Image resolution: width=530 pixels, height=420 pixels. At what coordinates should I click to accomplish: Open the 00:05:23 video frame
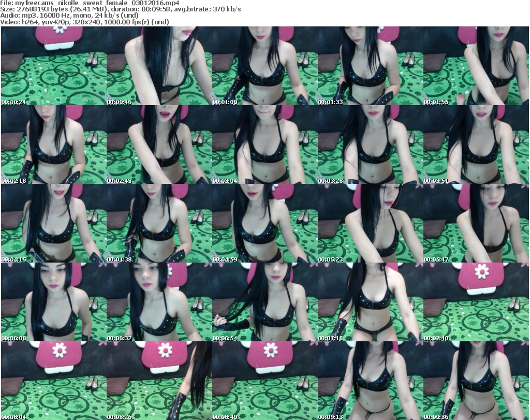click(371, 223)
